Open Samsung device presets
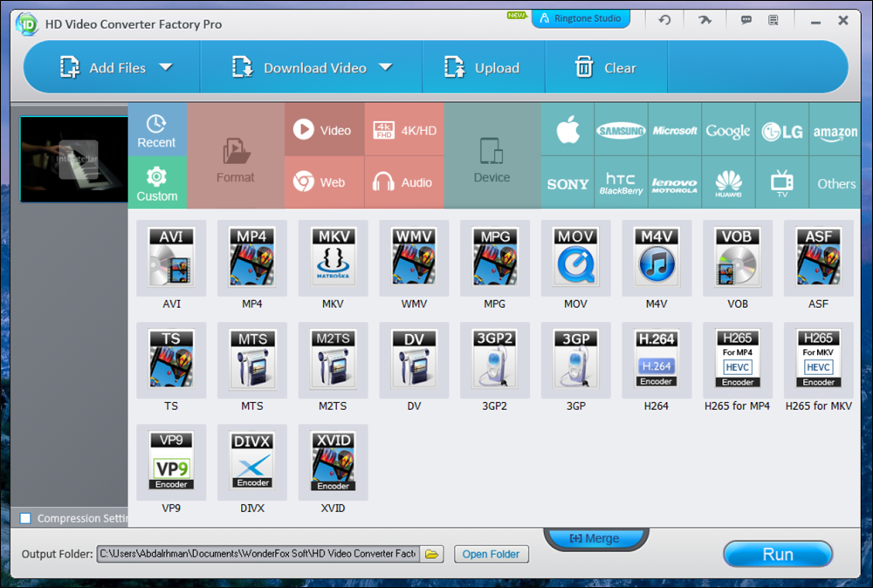The image size is (873, 588). click(x=621, y=130)
